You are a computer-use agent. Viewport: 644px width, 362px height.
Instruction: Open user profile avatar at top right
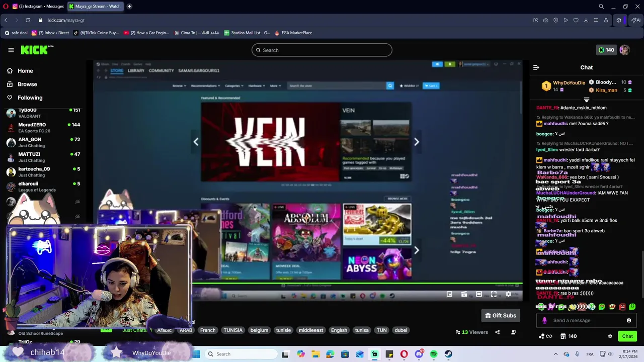click(x=624, y=50)
